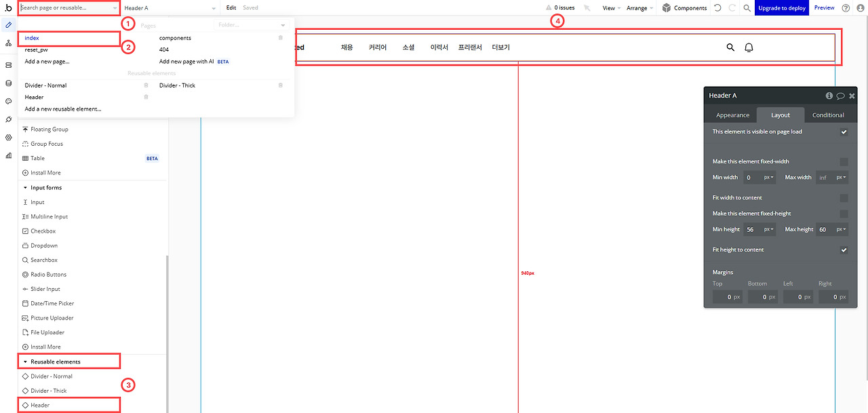Click the Max height input field
Screen dimensions: 868x413
(825, 229)
